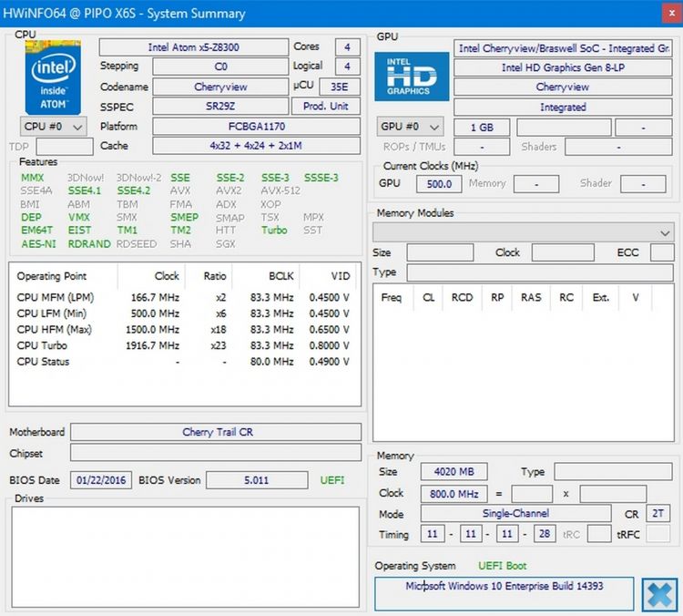Click the Single-Channel memory mode field
Viewport: 683px width, 616px height.
coord(516,514)
